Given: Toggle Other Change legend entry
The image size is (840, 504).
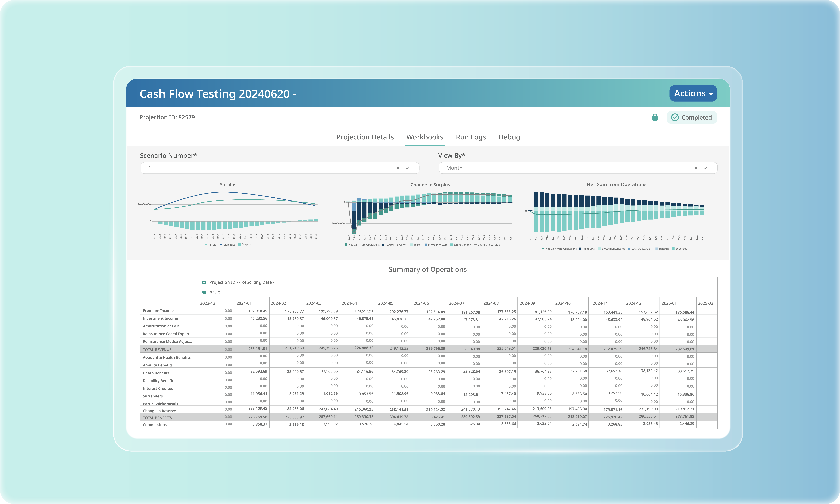Looking at the screenshot, I should click(x=461, y=245).
